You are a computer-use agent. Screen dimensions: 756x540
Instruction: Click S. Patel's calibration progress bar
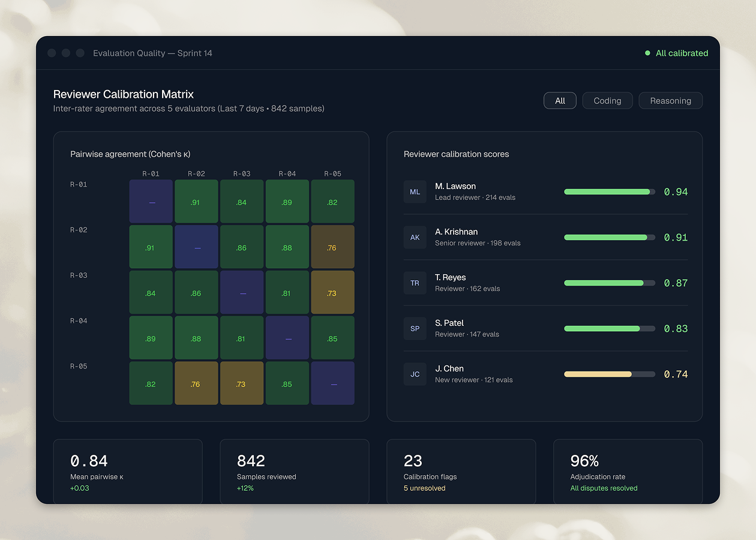click(x=610, y=329)
